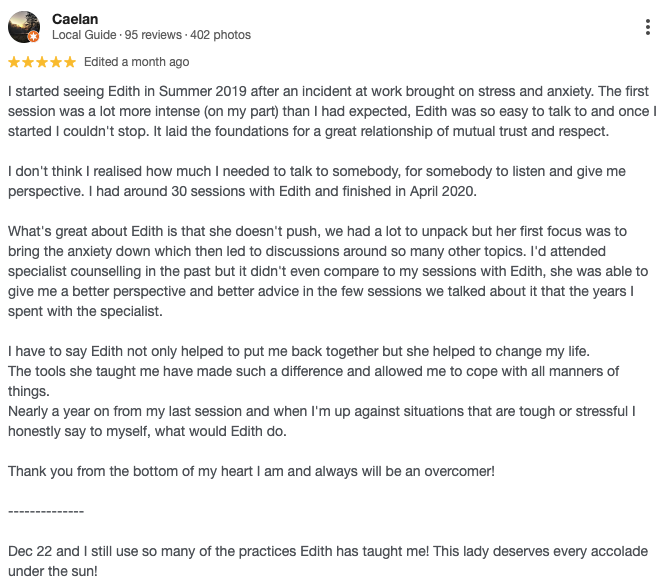Click the "95 reviews" text under Caelan
The height and width of the screenshot is (585, 664).
152,35
